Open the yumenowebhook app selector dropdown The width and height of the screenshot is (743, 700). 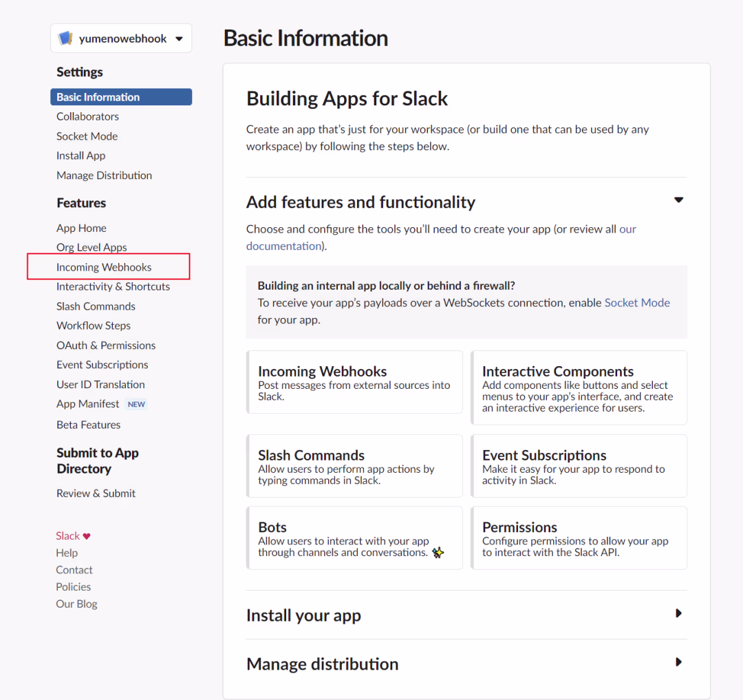tap(121, 39)
